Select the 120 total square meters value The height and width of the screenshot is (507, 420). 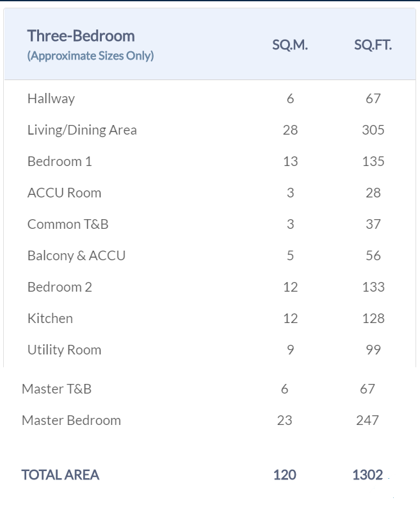(x=284, y=474)
